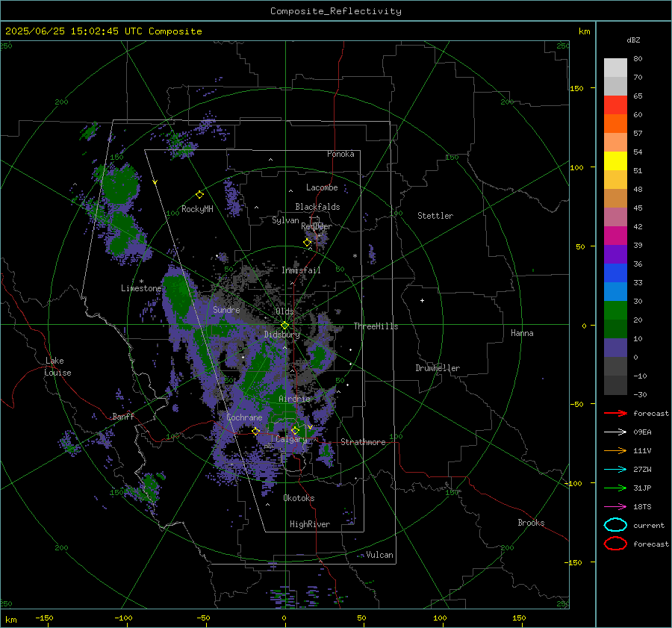Click the magenta swatch between 42 and 39 dBZ
Image resolution: width=672 pixels, height=628 pixels.
click(615, 235)
